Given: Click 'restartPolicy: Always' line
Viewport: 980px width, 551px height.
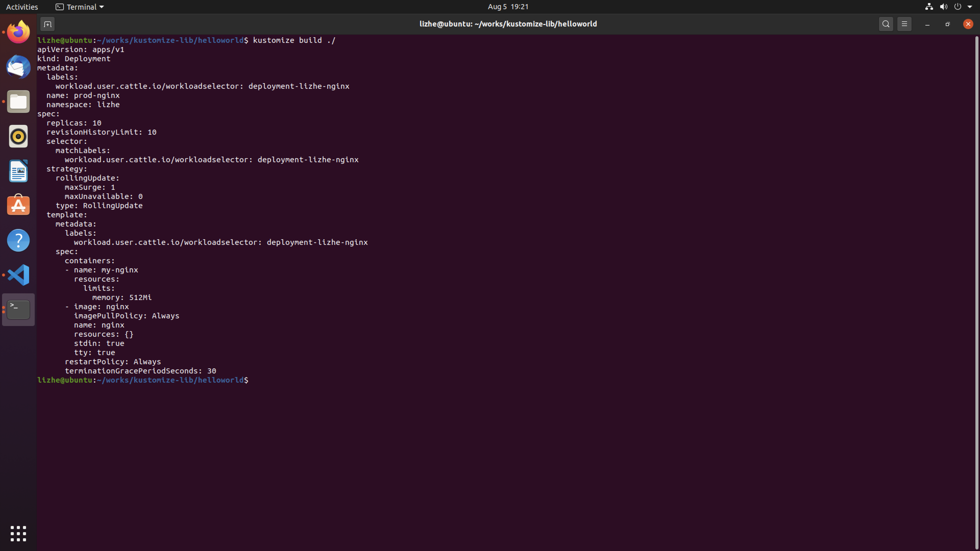Looking at the screenshot, I should click(x=113, y=362).
